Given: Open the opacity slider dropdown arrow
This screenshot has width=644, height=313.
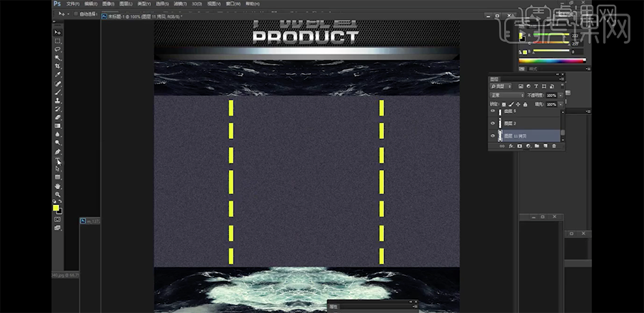Looking at the screenshot, I should [560, 95].
